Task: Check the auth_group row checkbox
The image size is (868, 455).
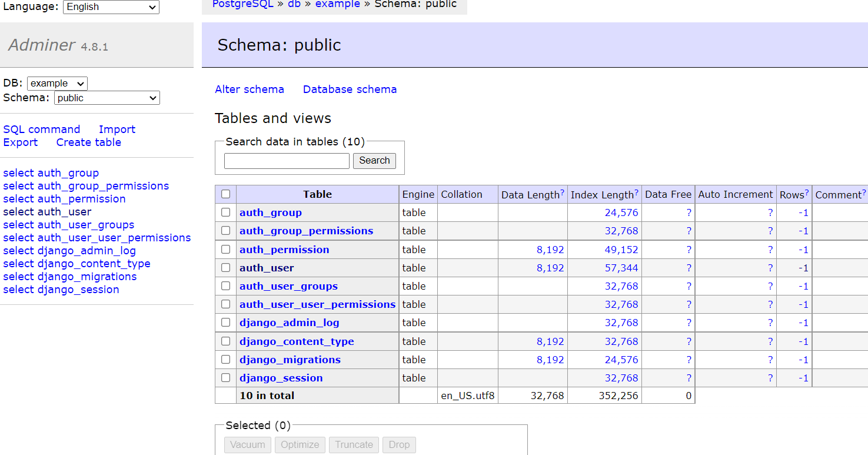Action: click(225, 212)
